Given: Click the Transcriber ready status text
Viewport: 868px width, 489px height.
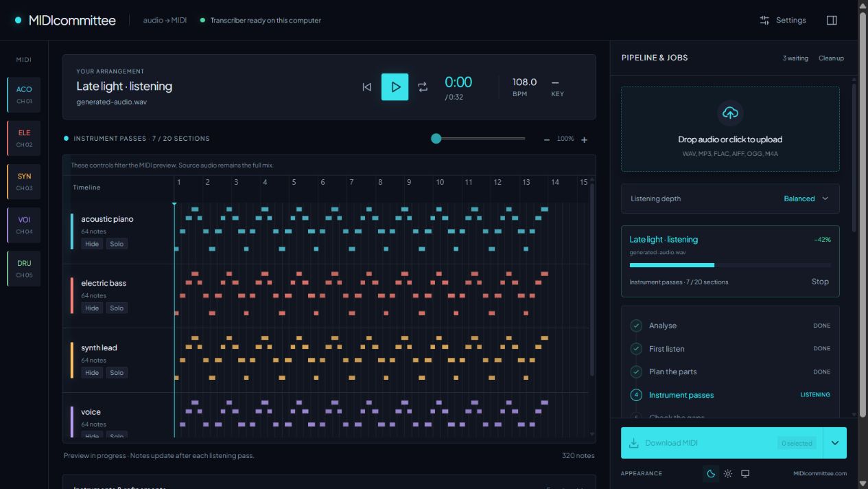Looking at the screenshot, I should (266, 21).
